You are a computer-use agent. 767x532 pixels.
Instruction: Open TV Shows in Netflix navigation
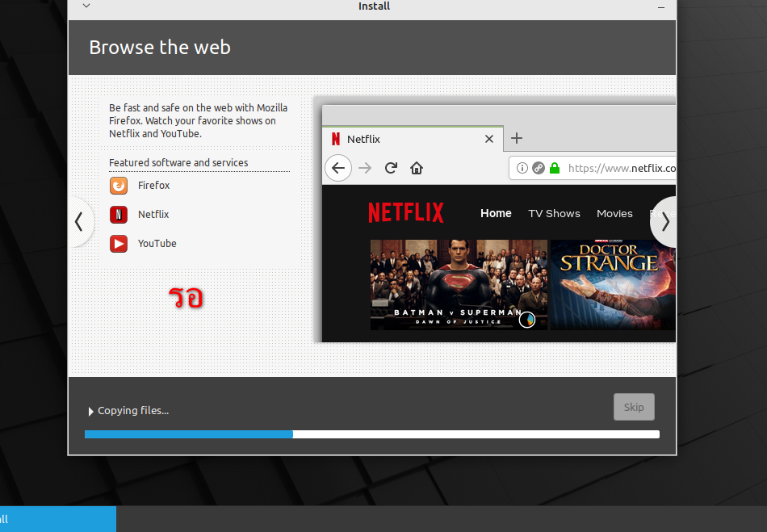pyautogui.click(x=554, y=213)
